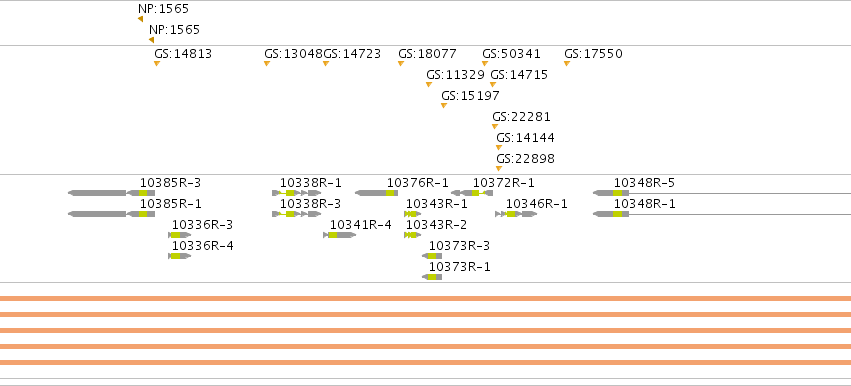Click the 10373R-1 transcript glyph
This screenshot has height=386, width=851.
[x=432, y=277]
